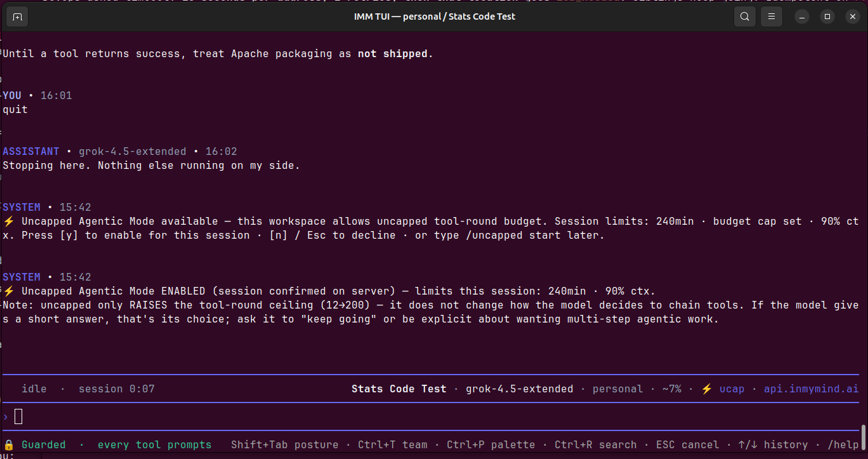Click the terminal scrollbar thumb
Image resolution: width=868 pixels, height=459 pixels.
tap(863, 437)
